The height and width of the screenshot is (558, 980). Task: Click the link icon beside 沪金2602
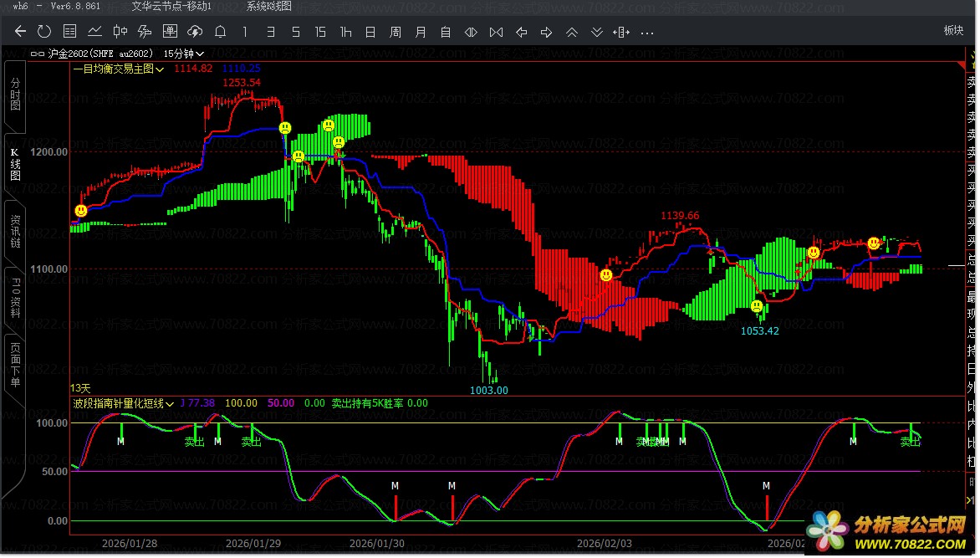pyautogui.click(x=38, y=54)
